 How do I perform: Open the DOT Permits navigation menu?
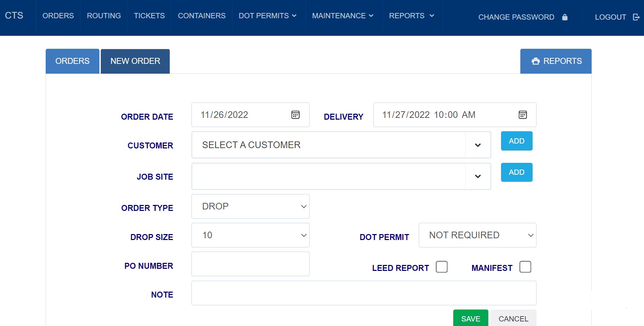(267, 16)
